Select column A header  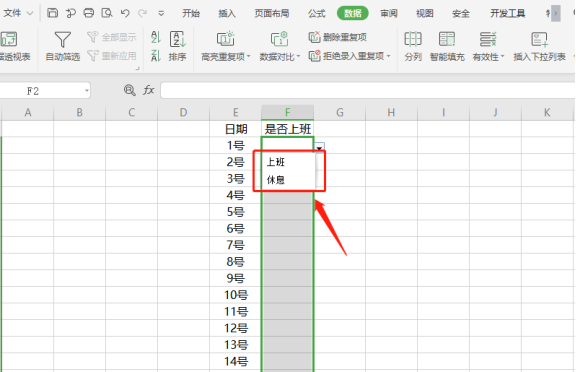coord(28,112)
